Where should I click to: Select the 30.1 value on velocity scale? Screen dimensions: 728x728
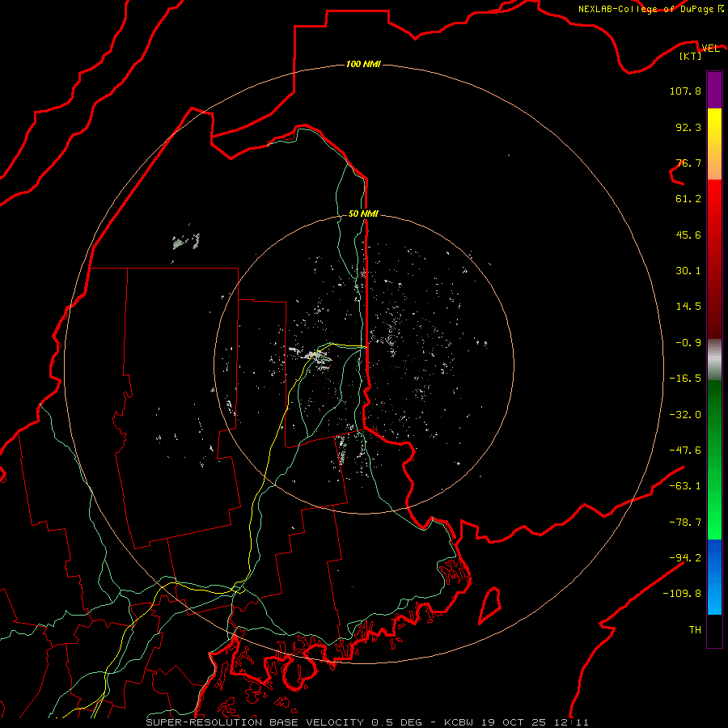click(x=688, y=271)
